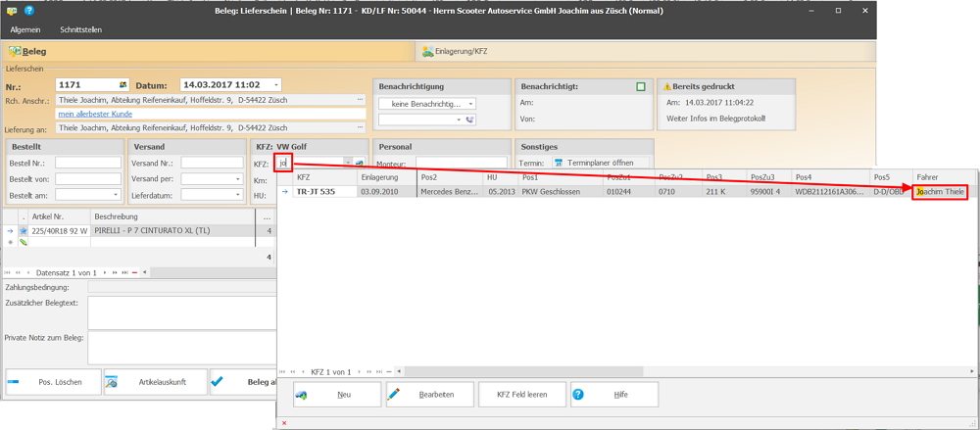Click the Beschreibung column header
The width and height of the screenshot is (980, 430).
172,216
